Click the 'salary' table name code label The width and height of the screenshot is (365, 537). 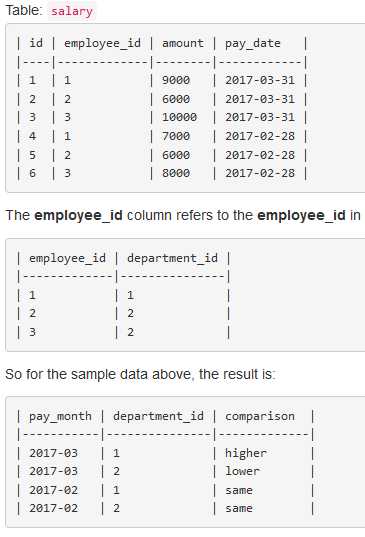72,11
